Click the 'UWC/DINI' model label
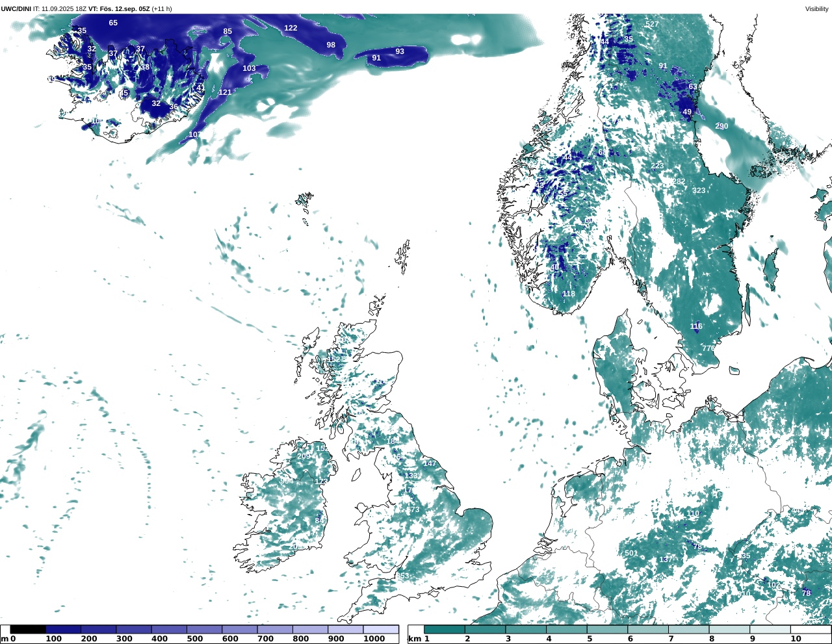832x644 pixels. [16, 8]
